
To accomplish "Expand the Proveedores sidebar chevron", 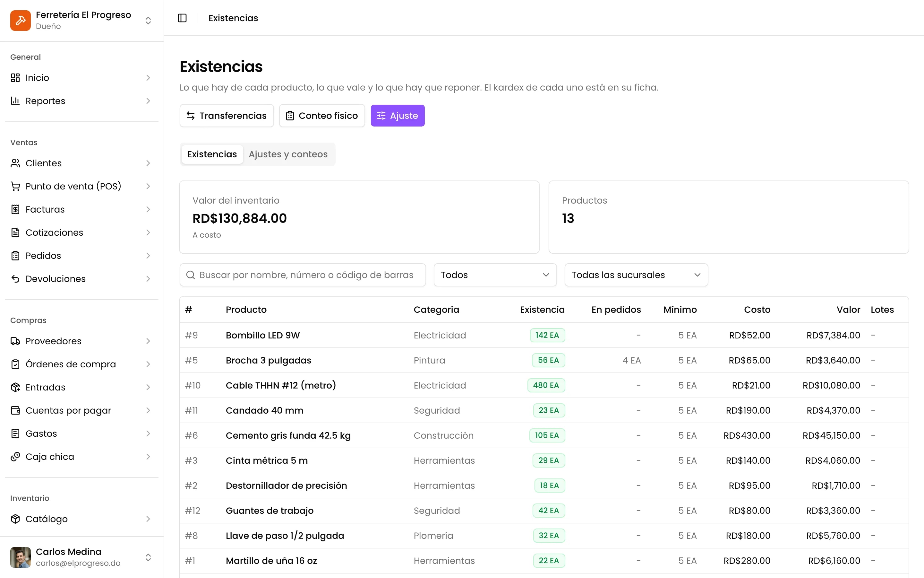I will [x=148, y=341].
